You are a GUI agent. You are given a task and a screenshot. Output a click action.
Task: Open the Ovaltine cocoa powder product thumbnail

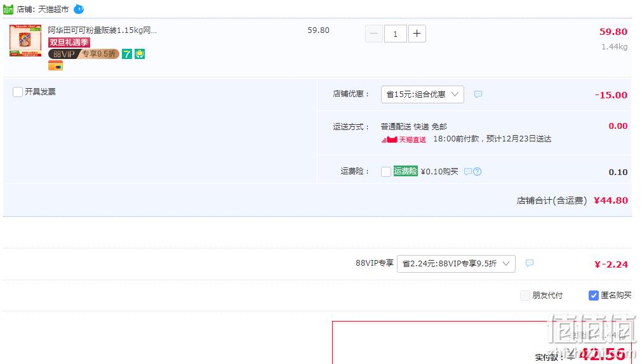click(25, 41)
